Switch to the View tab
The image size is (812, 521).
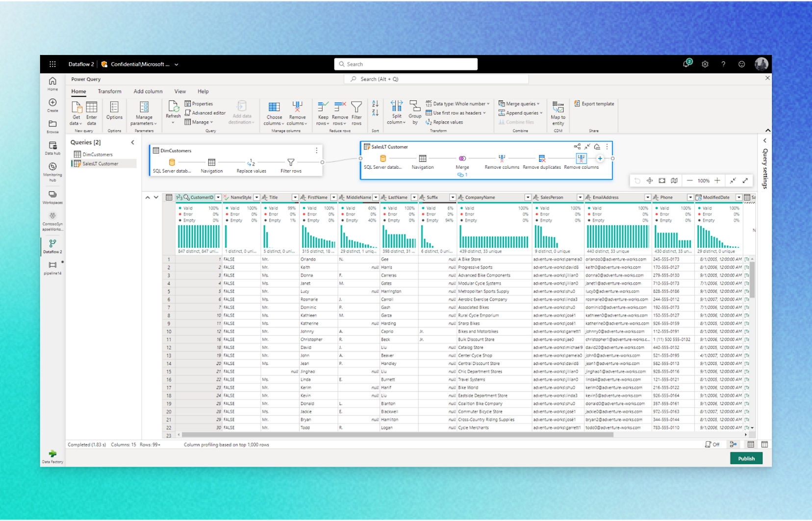coord(180,91)
